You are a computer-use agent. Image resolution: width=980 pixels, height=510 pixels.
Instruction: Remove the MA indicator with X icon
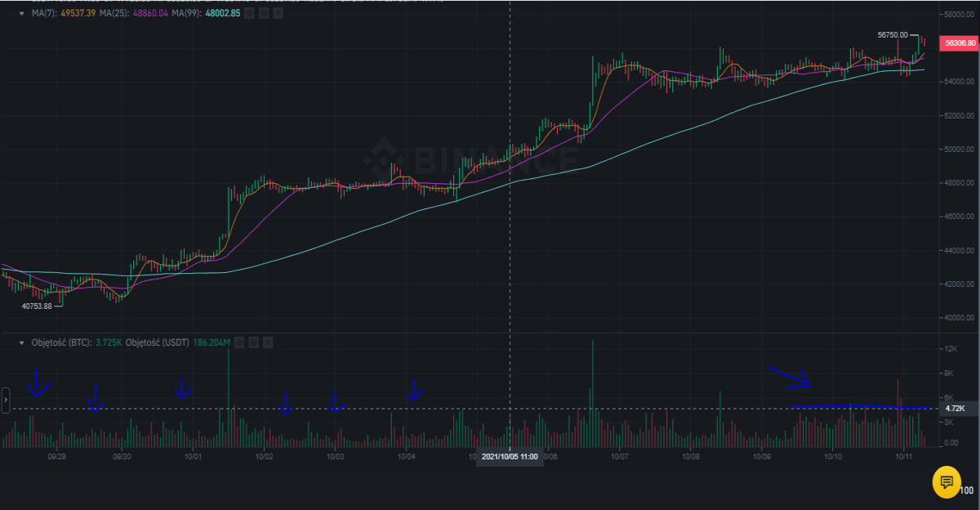[x=278, y=13]
